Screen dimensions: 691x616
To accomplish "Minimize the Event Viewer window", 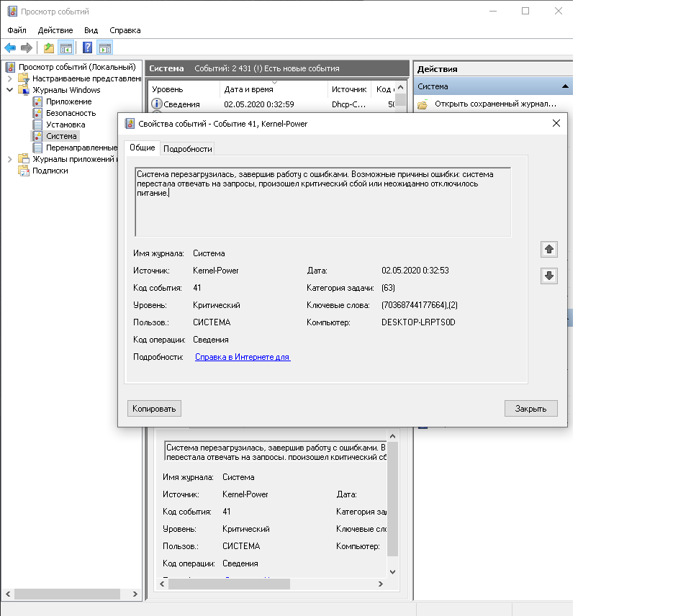I will click(x=492, y=11).
